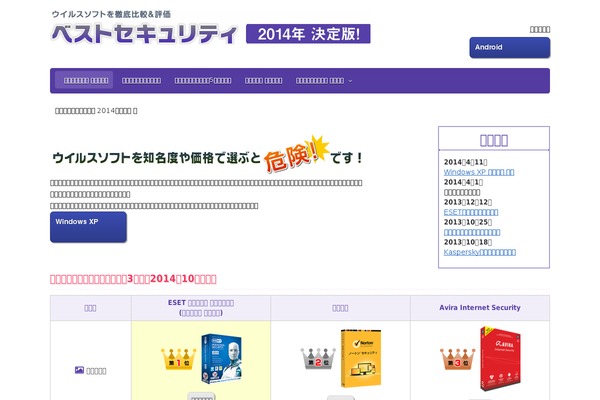Click the silver 第2位 crown icon
600x400 pixels.
click(318, 359)
